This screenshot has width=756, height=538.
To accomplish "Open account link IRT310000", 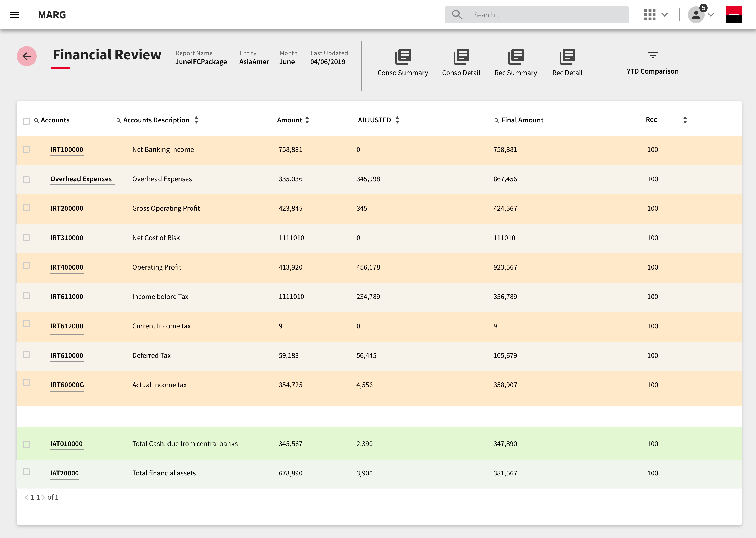I will point(67,238).
